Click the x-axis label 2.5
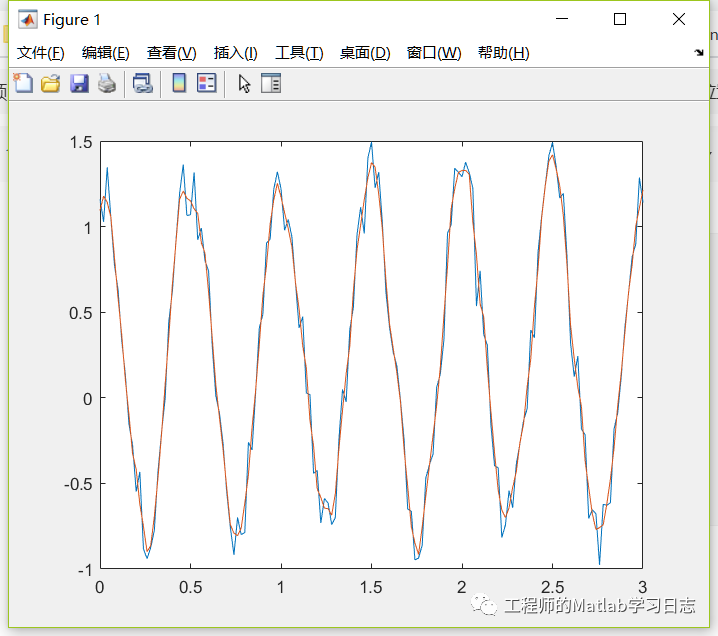This screenshot has width=718, height=636. pyautogui.click(x=552, y=587)
